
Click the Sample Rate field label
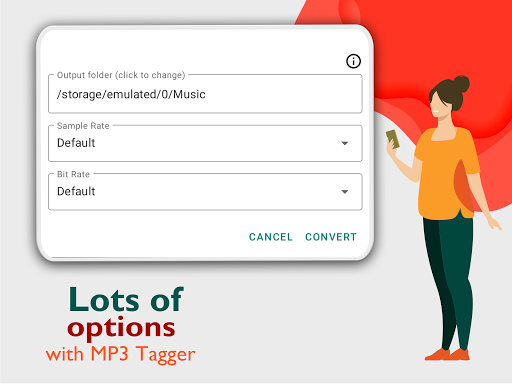tap(83, 126)
